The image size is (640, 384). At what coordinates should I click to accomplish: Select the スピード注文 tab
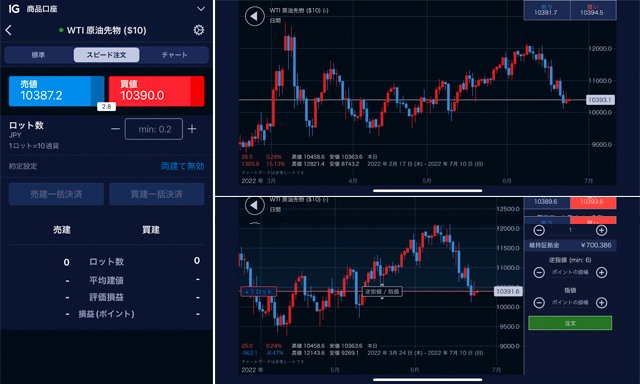point(106,55)
